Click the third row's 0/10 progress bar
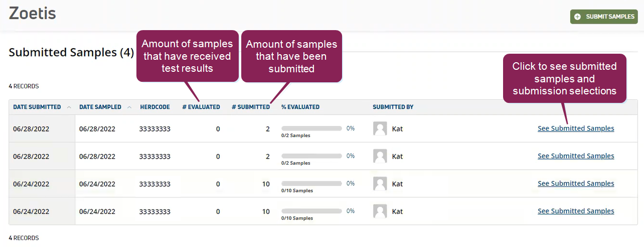The image size is (644, 247). coord(311,184)
